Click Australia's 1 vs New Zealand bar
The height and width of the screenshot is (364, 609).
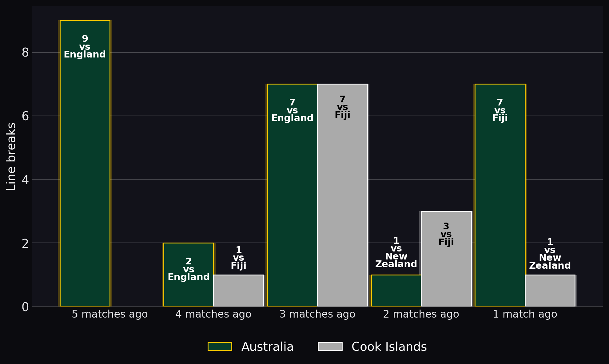pyautogui.click(x=396, y=291)
